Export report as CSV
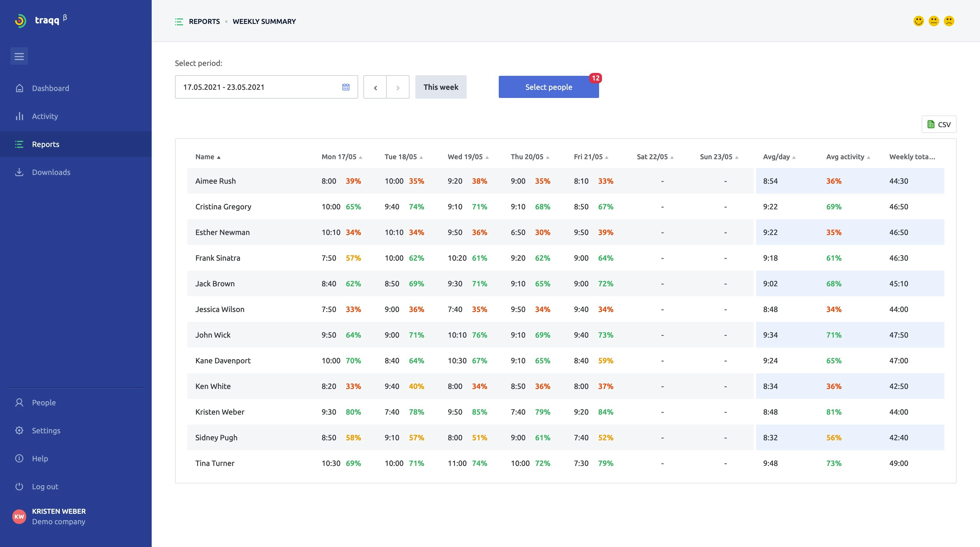The image size is (980, 547). pyautogui.click(x=939, y=125)
